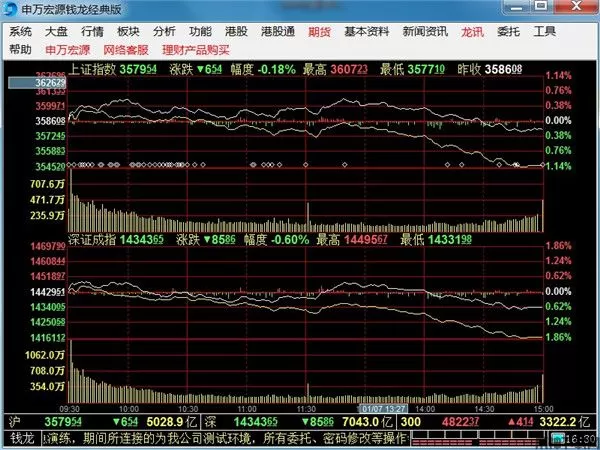Click the 最高 1449567 value
Viewport: 600px width, 450px height.
pyautogui.click(x=365, y=240)
